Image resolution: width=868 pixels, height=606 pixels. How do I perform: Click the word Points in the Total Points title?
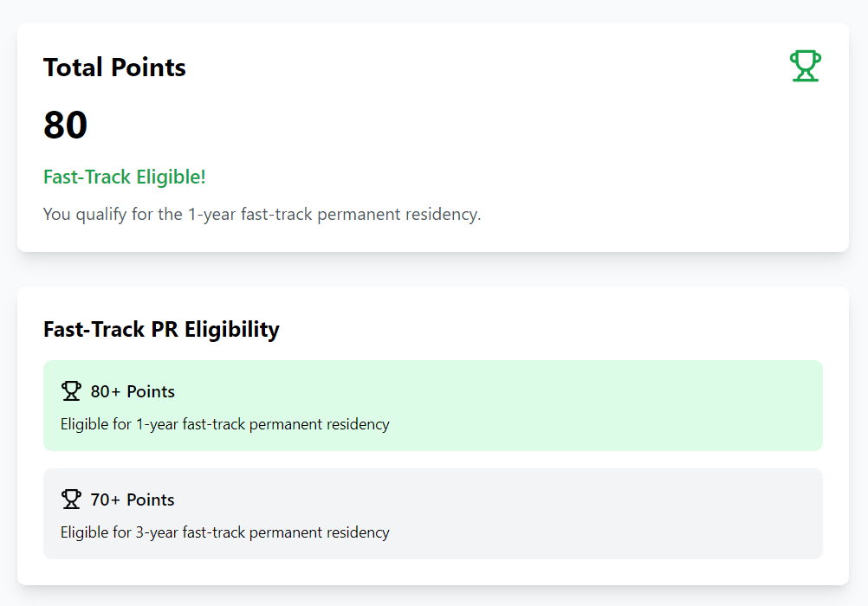click(x=148, y=68)
